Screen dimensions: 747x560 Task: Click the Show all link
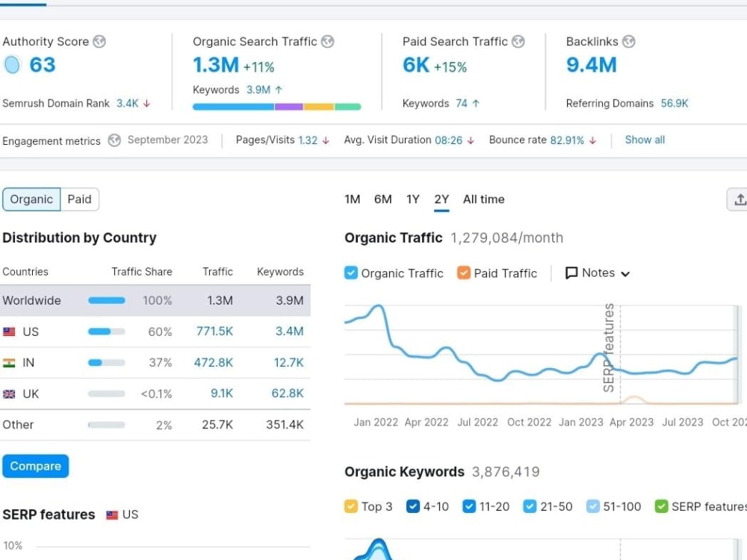pyautogui.click(x=645, y=140)
